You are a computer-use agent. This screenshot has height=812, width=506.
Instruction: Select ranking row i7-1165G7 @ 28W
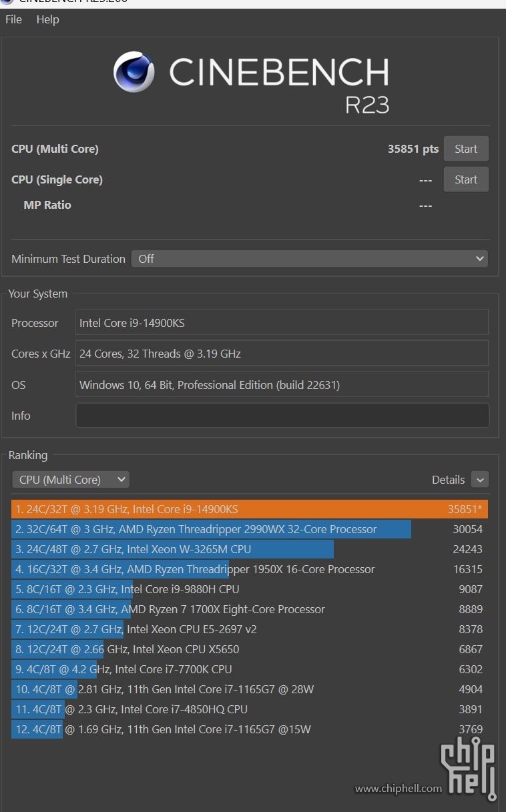pyautogui.click(x=250, y=689)
